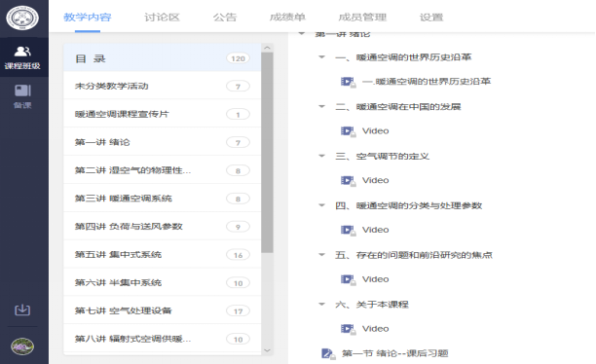Open Video under 三、空气调节的定义
This screenshot has width=596, height=364.
coord(376,180)
